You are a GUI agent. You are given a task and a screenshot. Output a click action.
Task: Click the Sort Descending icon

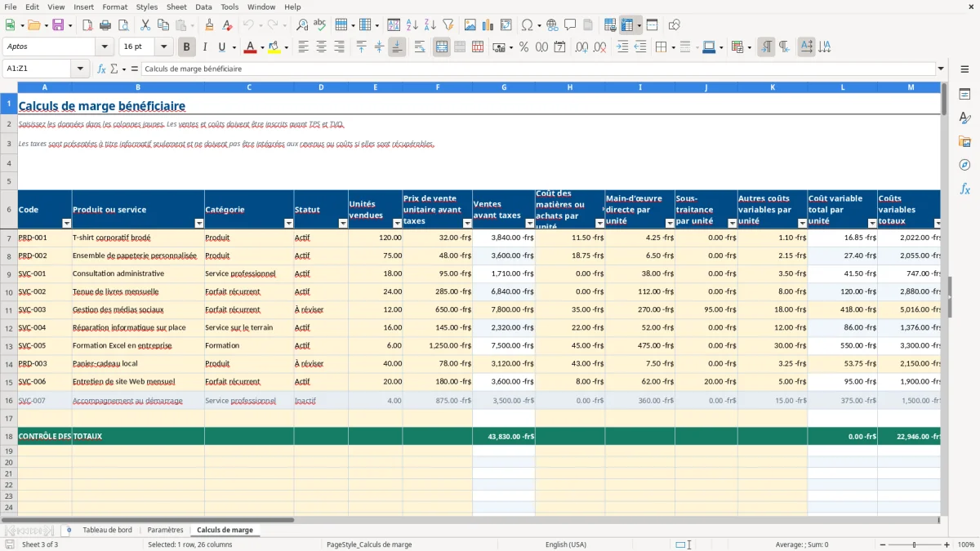pyautogui.click(x=430, y=25)
